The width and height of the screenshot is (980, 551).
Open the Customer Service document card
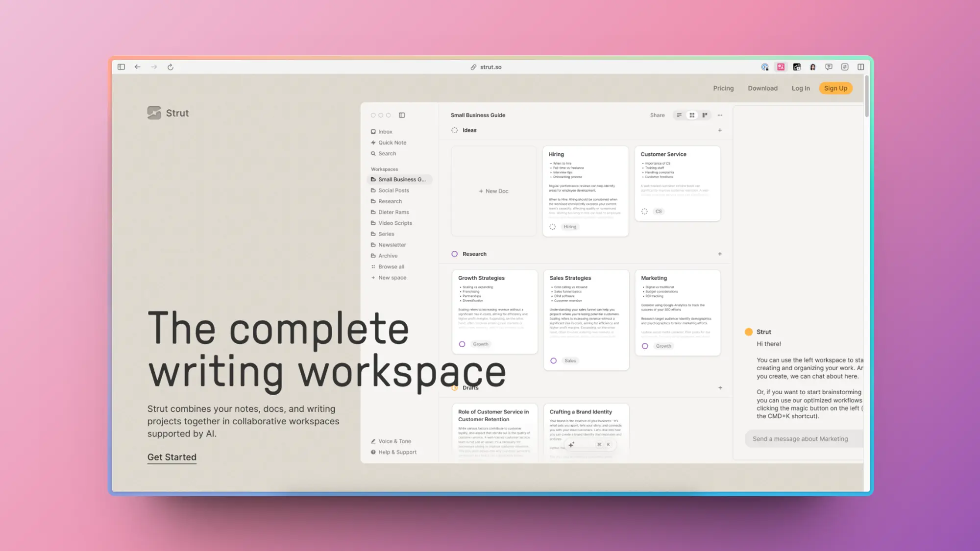(x=678, y=183)
